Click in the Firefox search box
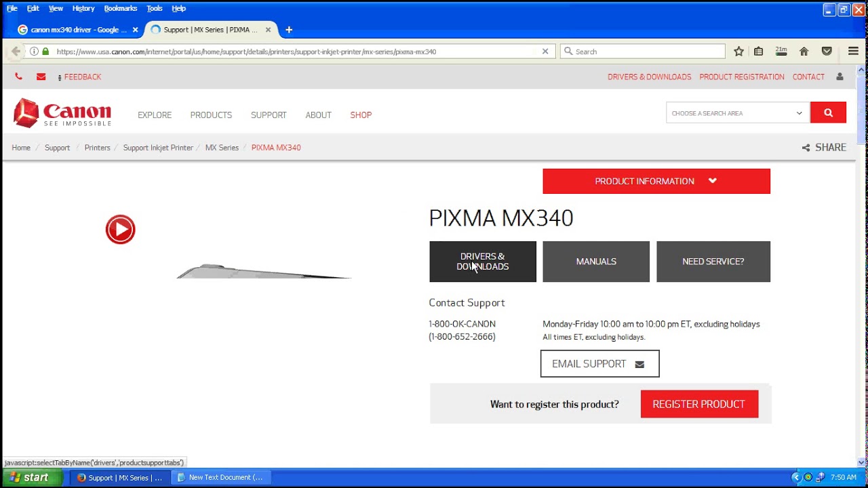The width and height of the screenshot is (868, 488). (643, 52)
